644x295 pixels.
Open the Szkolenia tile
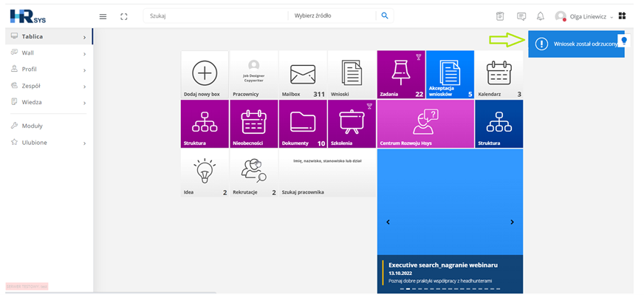[352, 124]
